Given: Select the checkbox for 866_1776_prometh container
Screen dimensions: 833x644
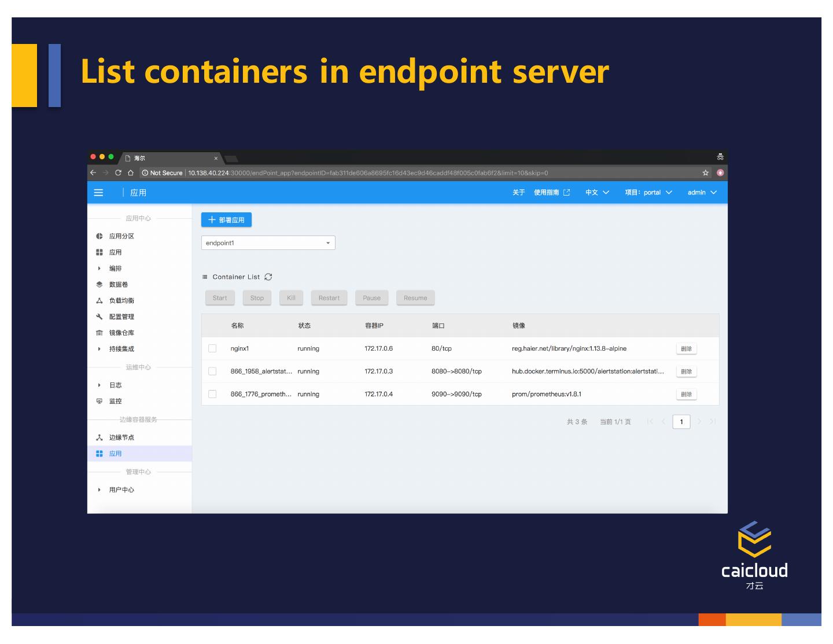Looking at the screenshot, I should (x=212, y=394).
